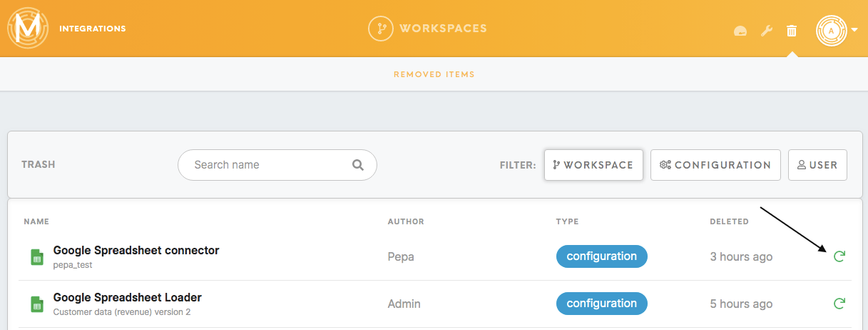Toggle the Workspace filter
Screen dimensions: 868x330
pos(593,165)
